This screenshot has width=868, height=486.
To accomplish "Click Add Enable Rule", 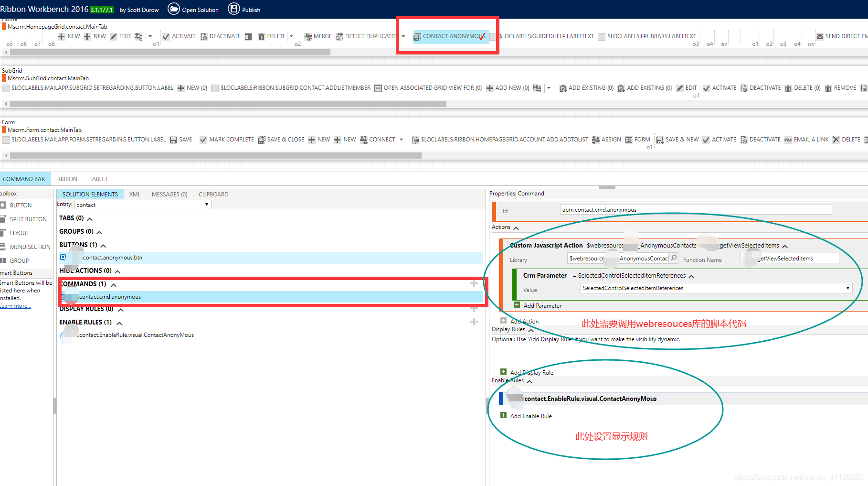I will click(x=526, y=416).
